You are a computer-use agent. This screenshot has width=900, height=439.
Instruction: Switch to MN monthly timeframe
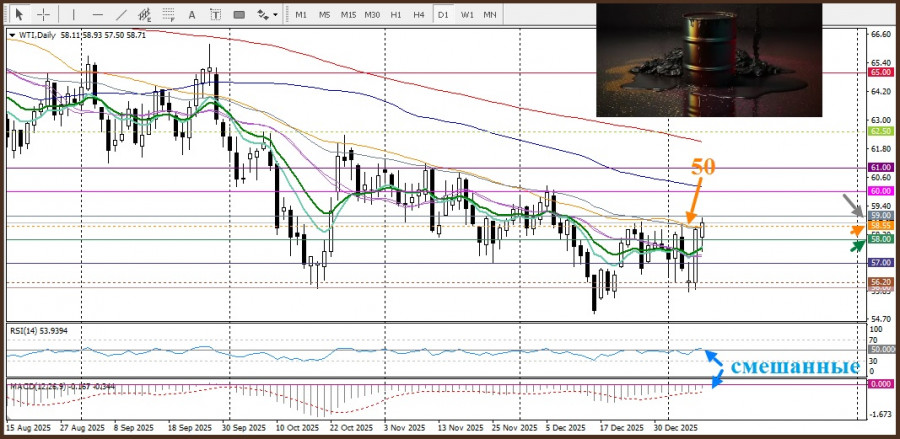click(x=490, y=15)
